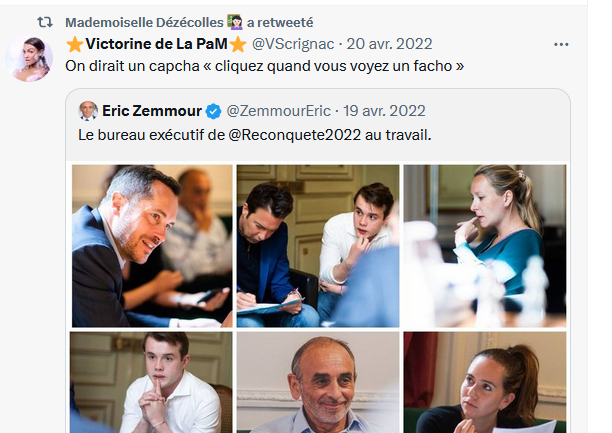Image resolution: width=612 pixels, height=433 pixels.
Task: Open the @Reconquete2022 mention
Action: (x=295, y=135)
